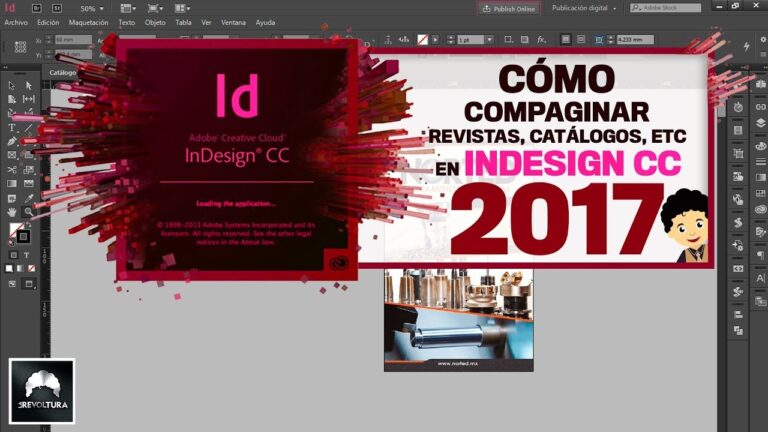Select the Scissors tool
The width and height of the screenshot is (768, 432).
[12, 169]
